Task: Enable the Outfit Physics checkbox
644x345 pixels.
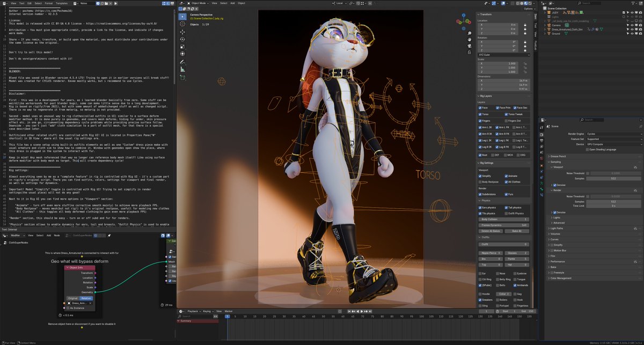Action: pyautogui.click(x=506, y=213)
